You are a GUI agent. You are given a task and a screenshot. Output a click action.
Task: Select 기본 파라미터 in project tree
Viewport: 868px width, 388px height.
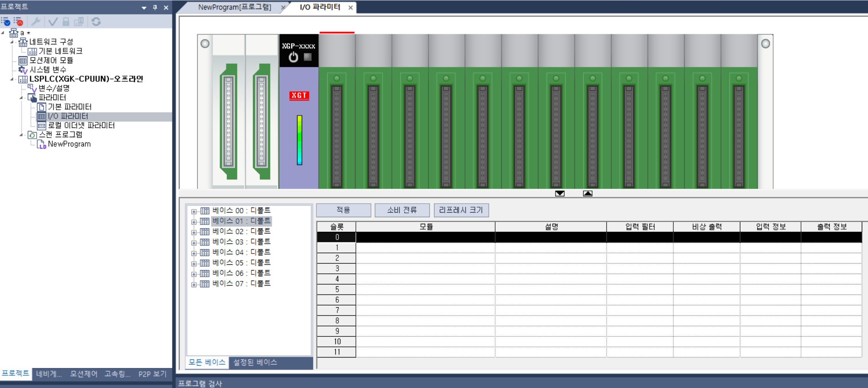click(70, 107)
